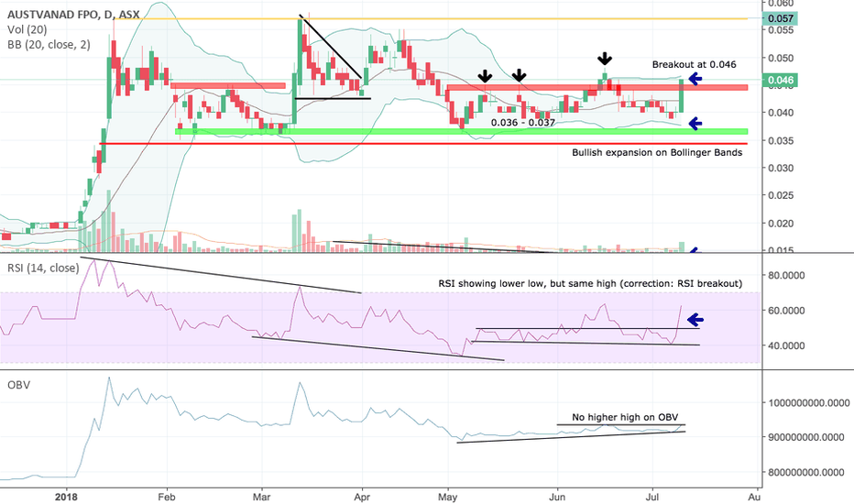Click the 1000000000.0000 OBV axis label
The height and width of the screenshot is (504, 854).
click(x=808, y=402)
